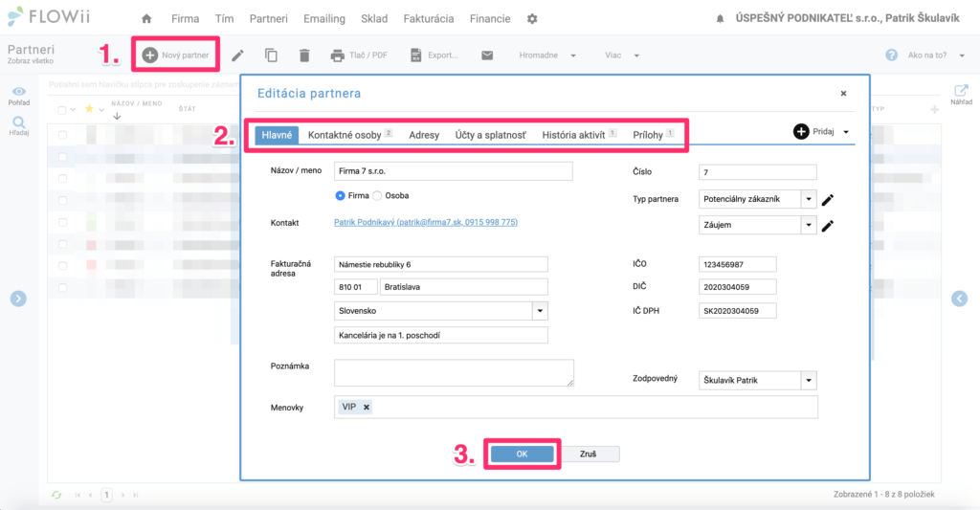The width and height of the screenshot is (980, 510).
Task: Expand left panel with round arrow
Action: [18, 299]
